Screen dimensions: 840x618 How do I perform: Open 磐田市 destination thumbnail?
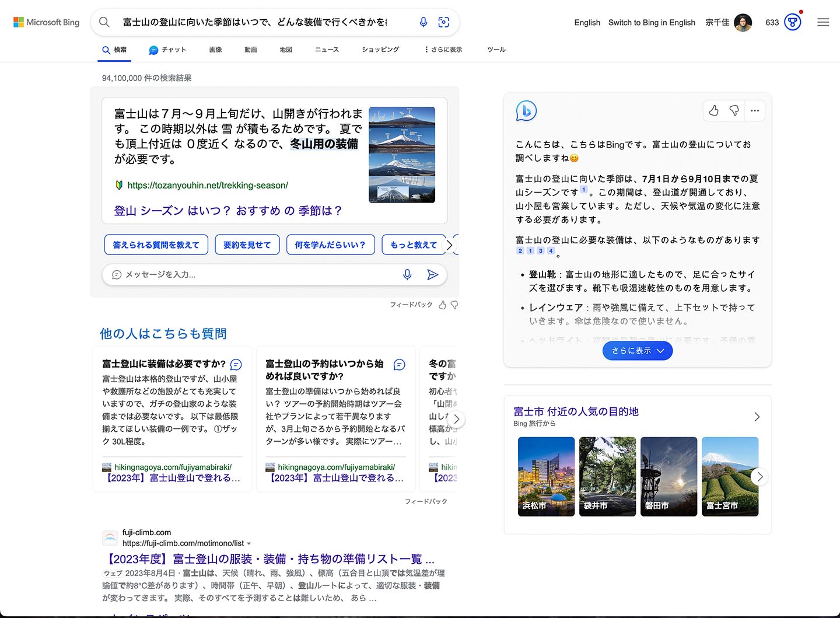coord(668,476)
